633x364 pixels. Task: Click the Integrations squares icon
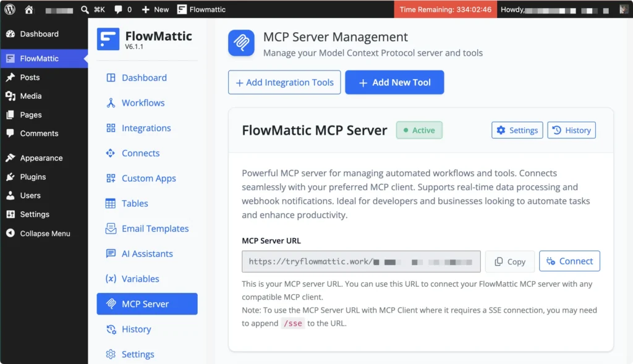111,128
